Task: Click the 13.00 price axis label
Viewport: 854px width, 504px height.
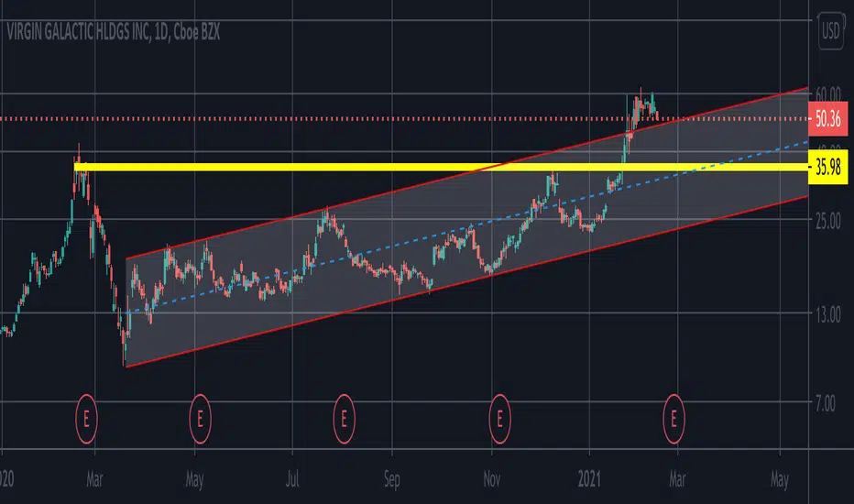Action: [827, 314]
